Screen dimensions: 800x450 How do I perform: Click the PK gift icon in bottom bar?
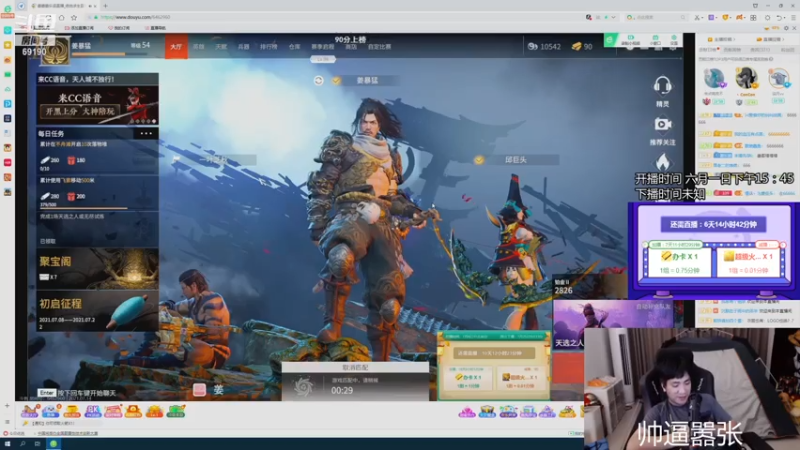point(93,411)
